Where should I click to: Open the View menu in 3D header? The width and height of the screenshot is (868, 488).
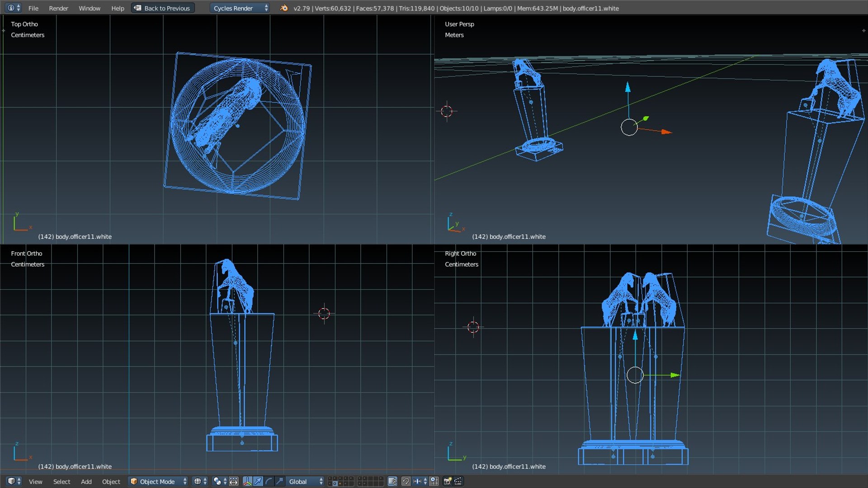click(x=35, y=482)
